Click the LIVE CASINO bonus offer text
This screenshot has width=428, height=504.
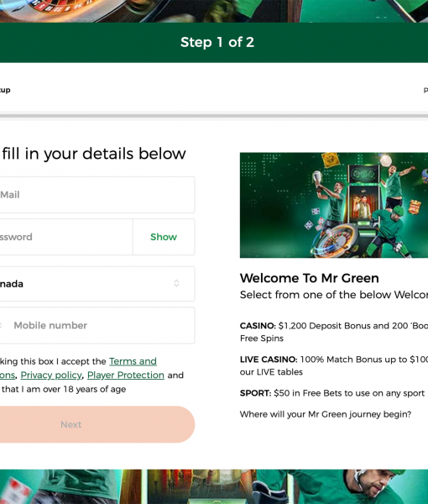334,365
